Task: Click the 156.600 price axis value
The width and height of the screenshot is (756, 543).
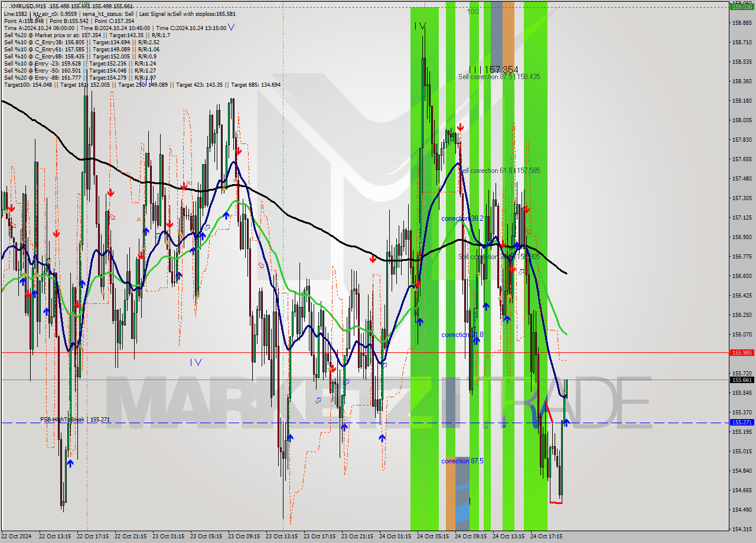Action: coord(742,276)
